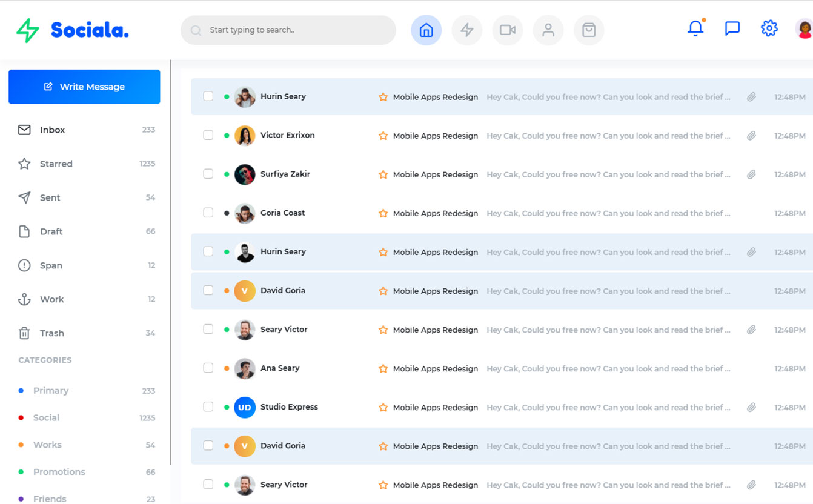Open the video camera icon in navigation
Viewport: 813px width, 504px height.
coord(507,30)
